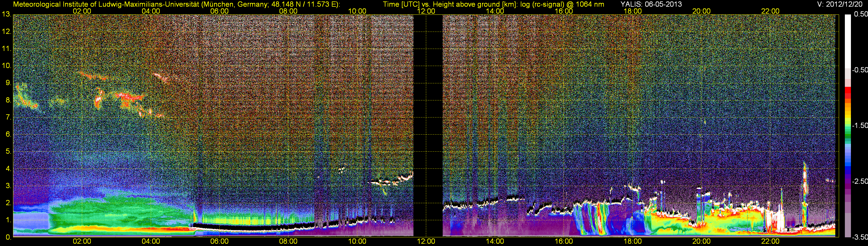This screenshot has height=246, width=868.
Task: Click the 10 km height axis label
Action: [x=6, y=66]
